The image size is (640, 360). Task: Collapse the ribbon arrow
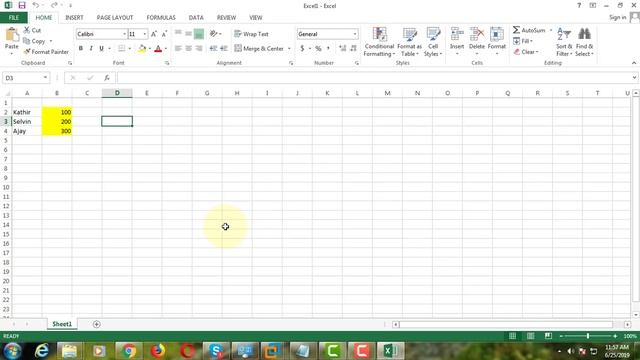[633, 63]
